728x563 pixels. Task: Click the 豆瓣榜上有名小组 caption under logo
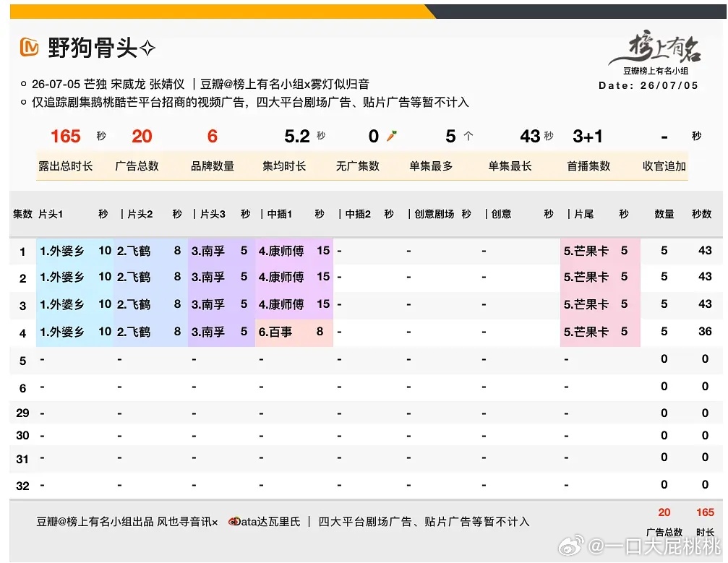[x=656, y=71]
